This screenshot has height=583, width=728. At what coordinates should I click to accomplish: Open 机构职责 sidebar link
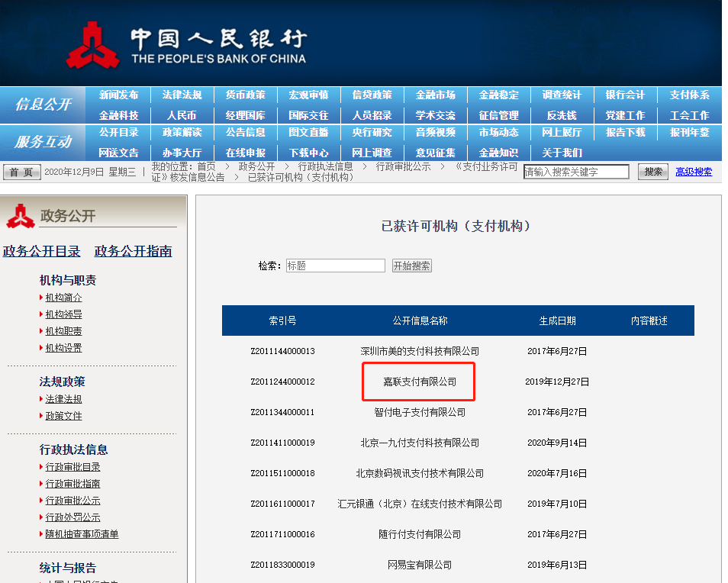[x=63, y=331]
